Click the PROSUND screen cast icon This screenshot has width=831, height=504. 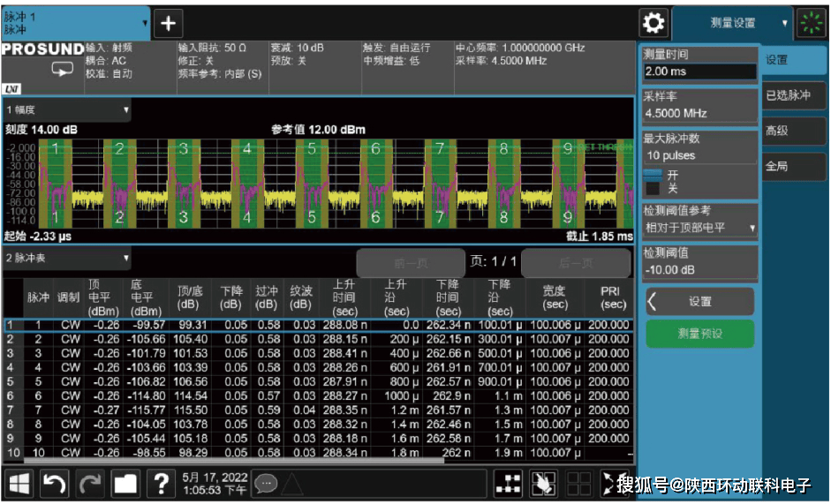[x=62, y=69]
